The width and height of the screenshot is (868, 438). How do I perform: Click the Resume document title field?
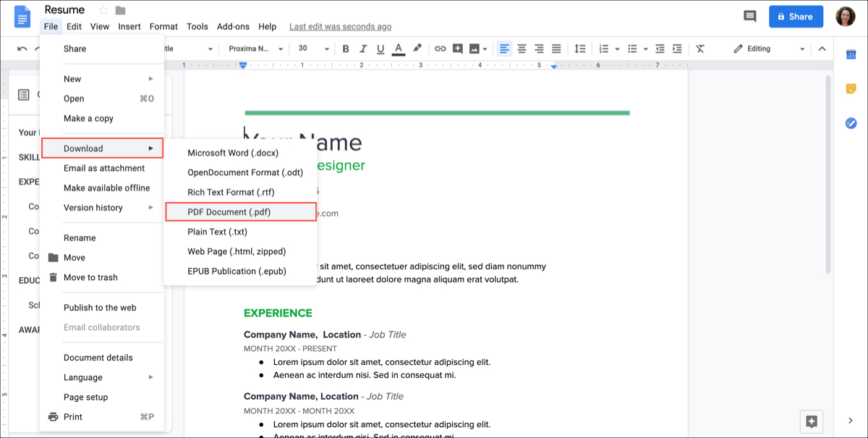point(64,10)
